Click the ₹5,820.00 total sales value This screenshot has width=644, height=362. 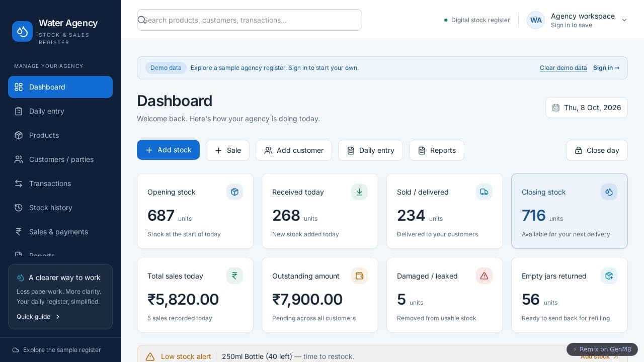183,299
